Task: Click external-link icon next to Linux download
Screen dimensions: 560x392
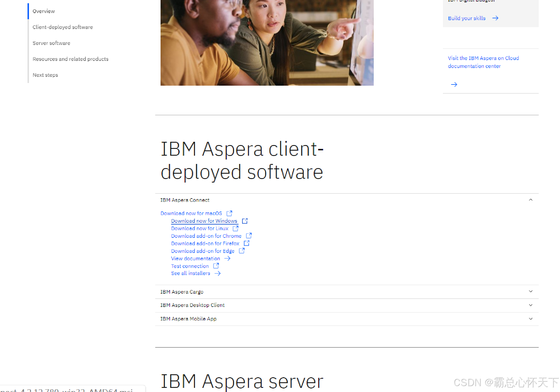Action: pos(236,228)
